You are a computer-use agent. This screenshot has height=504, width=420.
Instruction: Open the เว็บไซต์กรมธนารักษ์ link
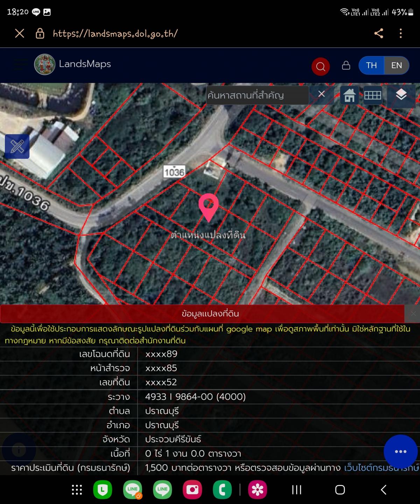pos(381,468)
